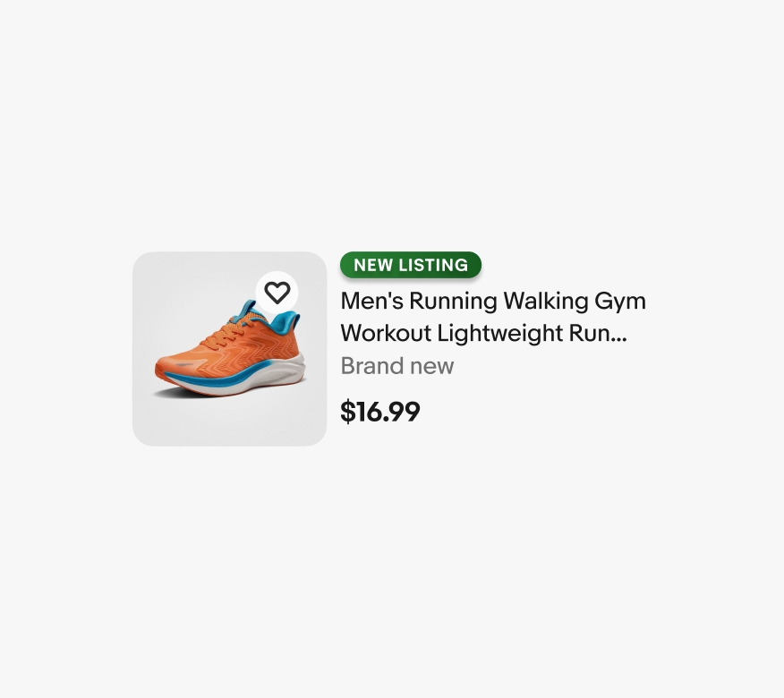This screenshot has height=698, width=784.
Task: Click the blue collar of the sneaker
Action: (x=286, y=321)
